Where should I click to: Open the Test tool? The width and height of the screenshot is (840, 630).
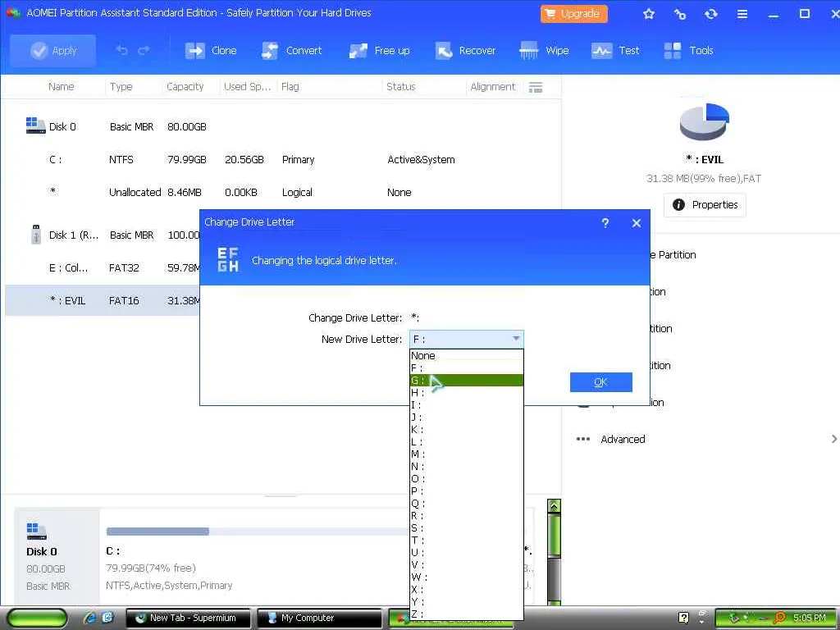[615, 50]
